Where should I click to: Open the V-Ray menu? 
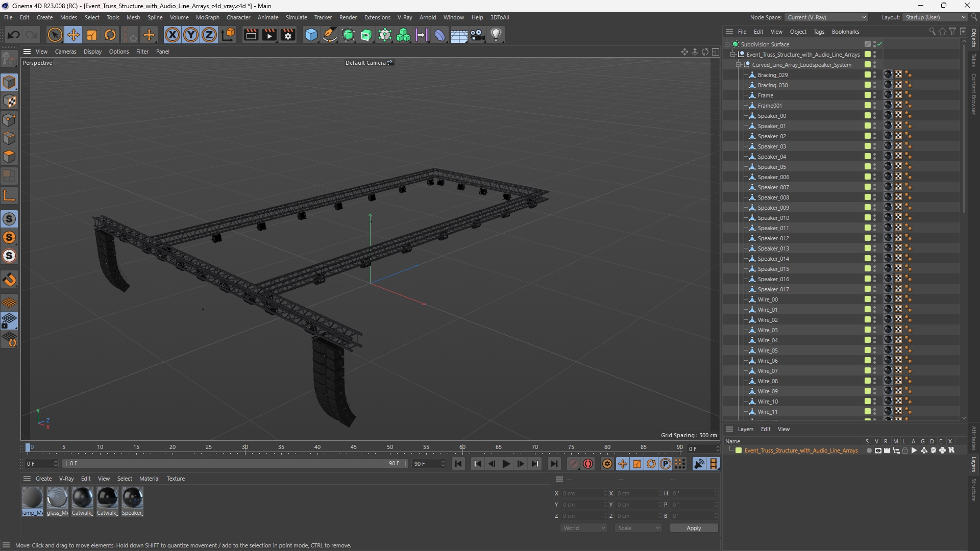tap(405, 17)
